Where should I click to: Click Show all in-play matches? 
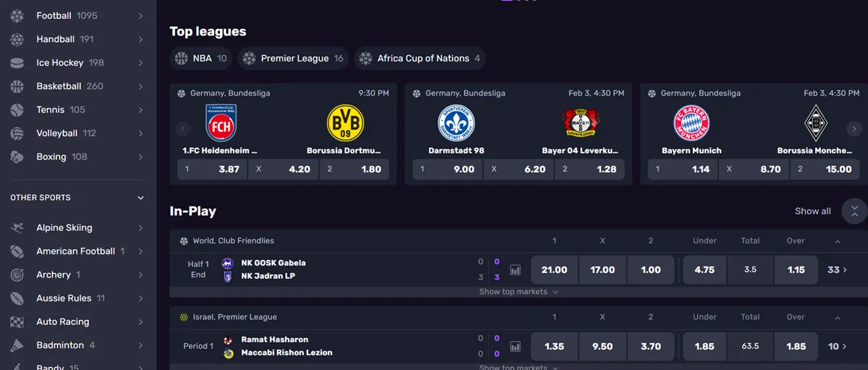(x=812, y=211)
